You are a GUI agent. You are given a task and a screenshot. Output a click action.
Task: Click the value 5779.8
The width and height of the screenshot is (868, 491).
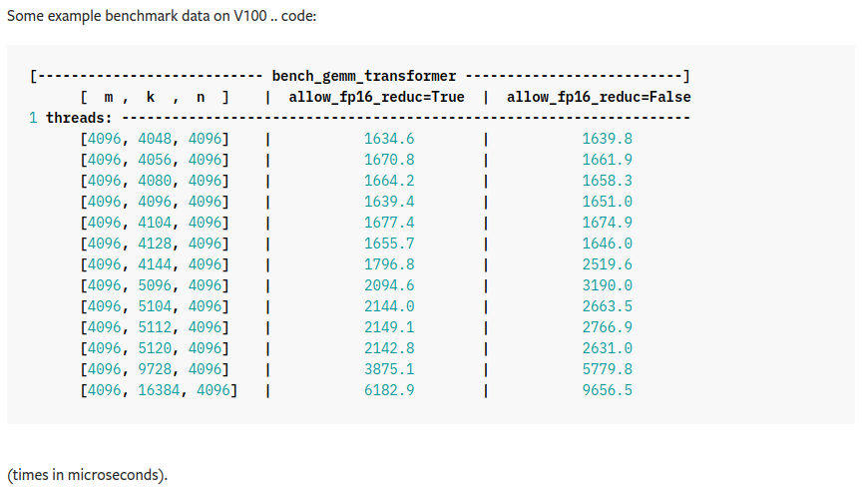click(x=608, y=370)
